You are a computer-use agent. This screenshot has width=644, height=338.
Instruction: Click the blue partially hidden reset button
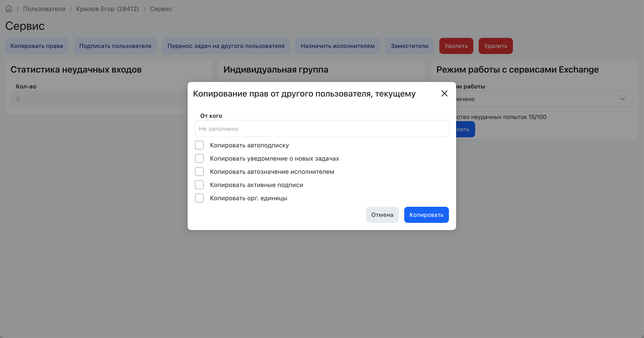[x=465, y=129]
